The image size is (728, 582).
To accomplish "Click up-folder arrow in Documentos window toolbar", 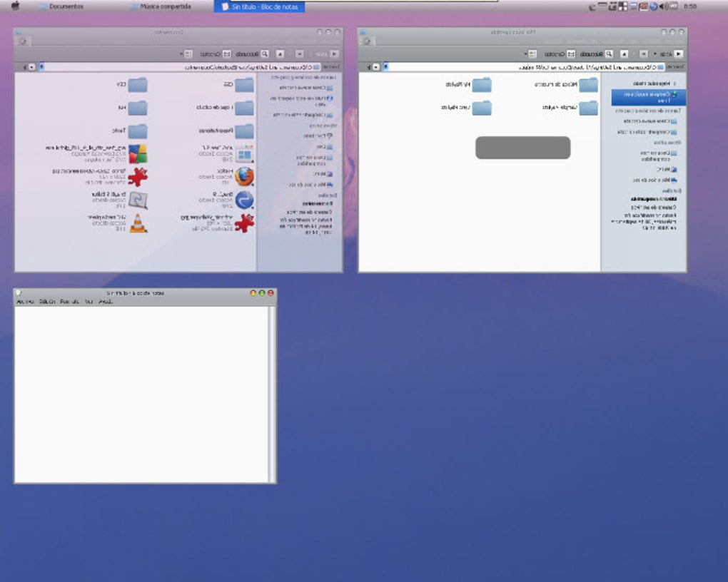I will (x=280, y=53).
